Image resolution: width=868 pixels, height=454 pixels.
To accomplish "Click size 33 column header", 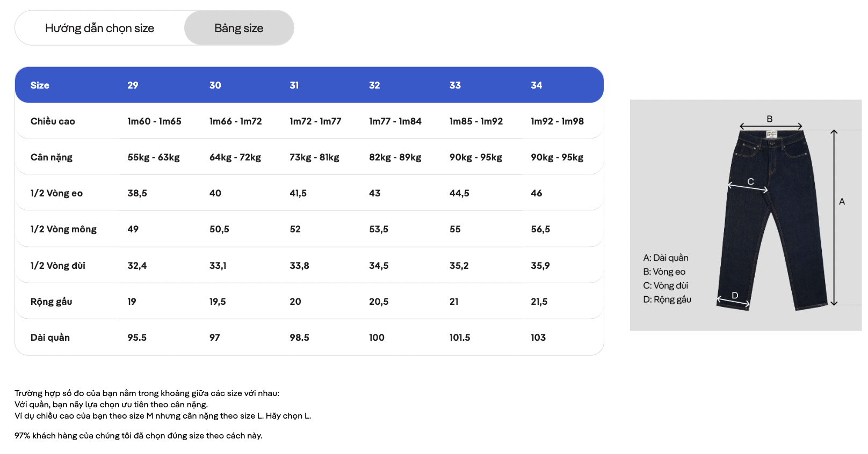I will tap(455, 85).
